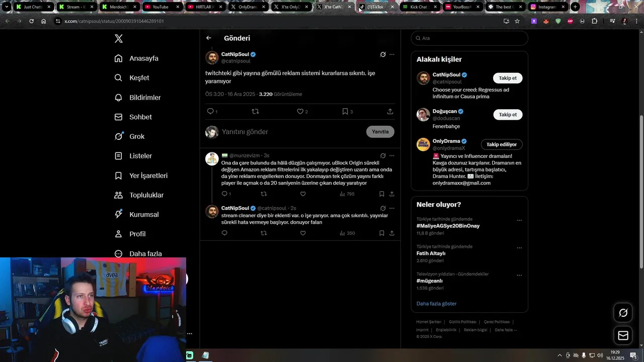
Task: Open Fatih Altaylı trending topic
Action: pyautogui.click(x=431, y=253)
